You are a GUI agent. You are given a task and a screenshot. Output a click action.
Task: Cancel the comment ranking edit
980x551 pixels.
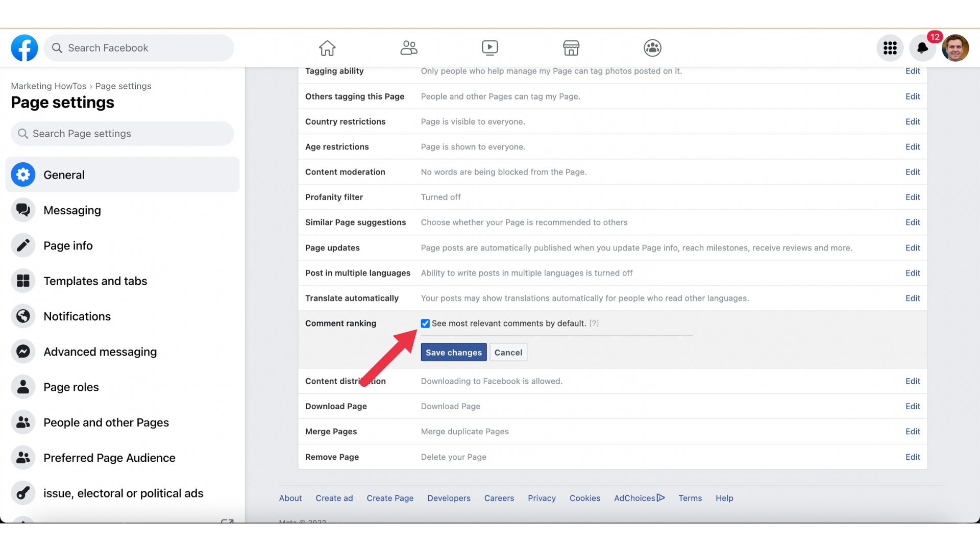pos(508,352)
